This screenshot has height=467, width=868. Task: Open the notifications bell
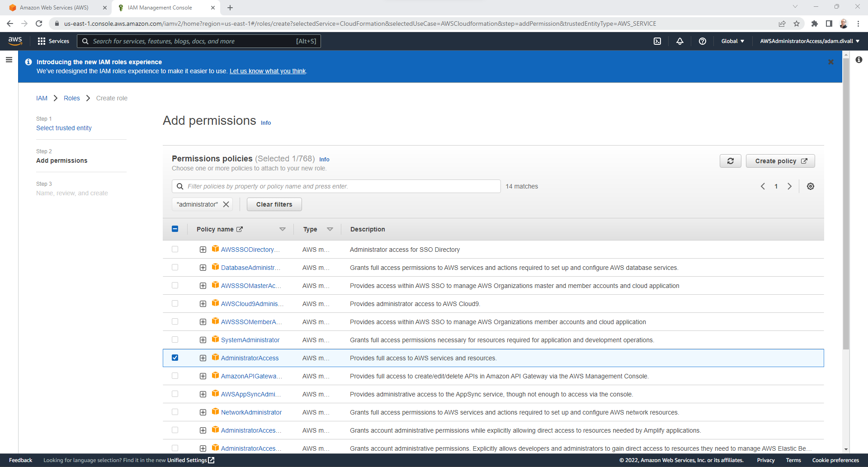pos(680,41)
